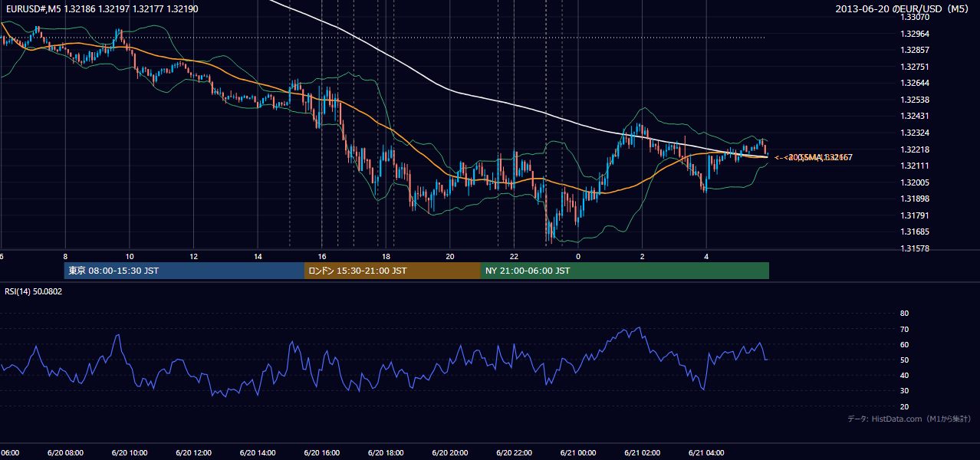Click hour label 0 on price chart time axis

tap(578, 256)
